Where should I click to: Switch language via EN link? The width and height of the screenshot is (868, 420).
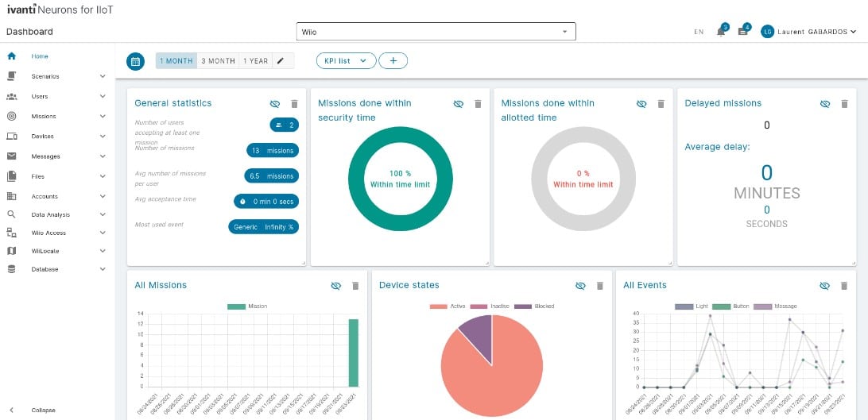click(x=699, y=32)
